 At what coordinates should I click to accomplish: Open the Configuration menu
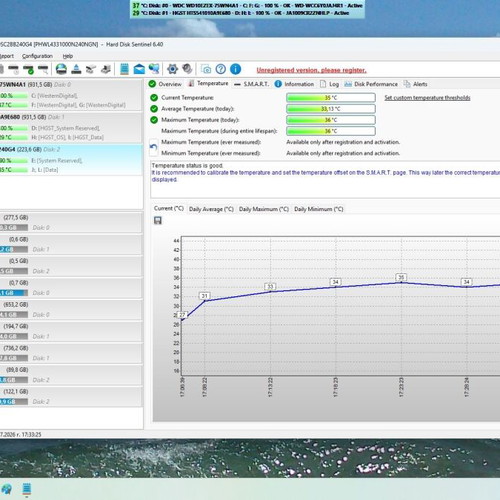pyautogui.click(x=37, y=56)
